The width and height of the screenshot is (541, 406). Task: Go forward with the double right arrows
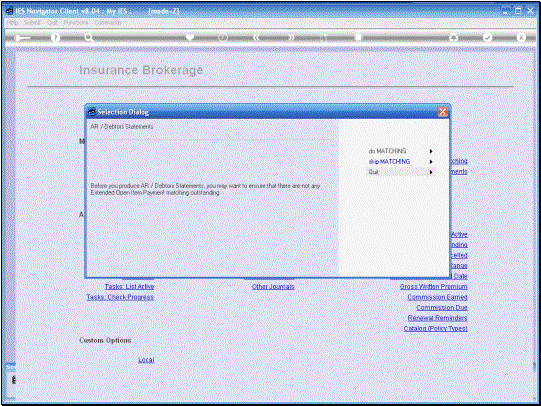point(291,37)
